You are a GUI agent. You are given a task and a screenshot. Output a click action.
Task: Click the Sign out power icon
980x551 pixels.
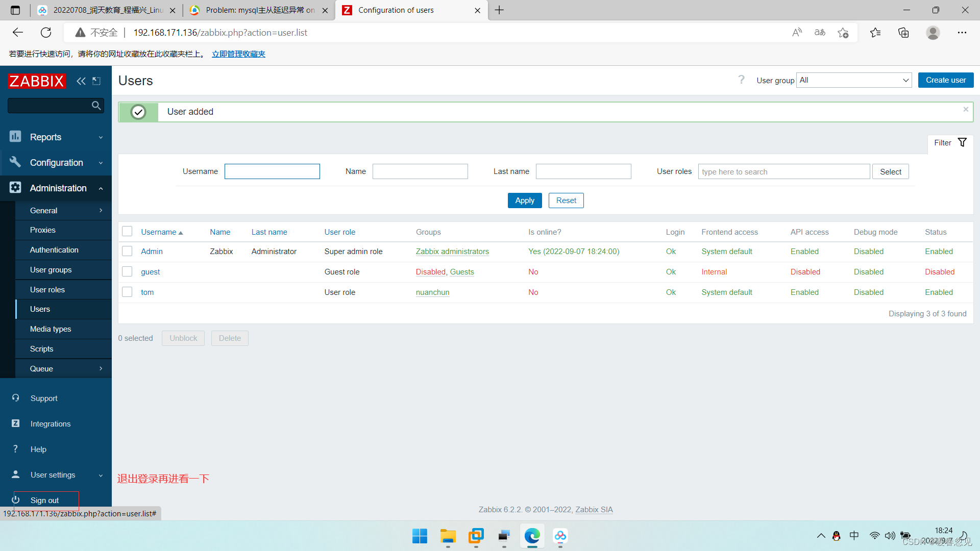(x=16, y=500)
